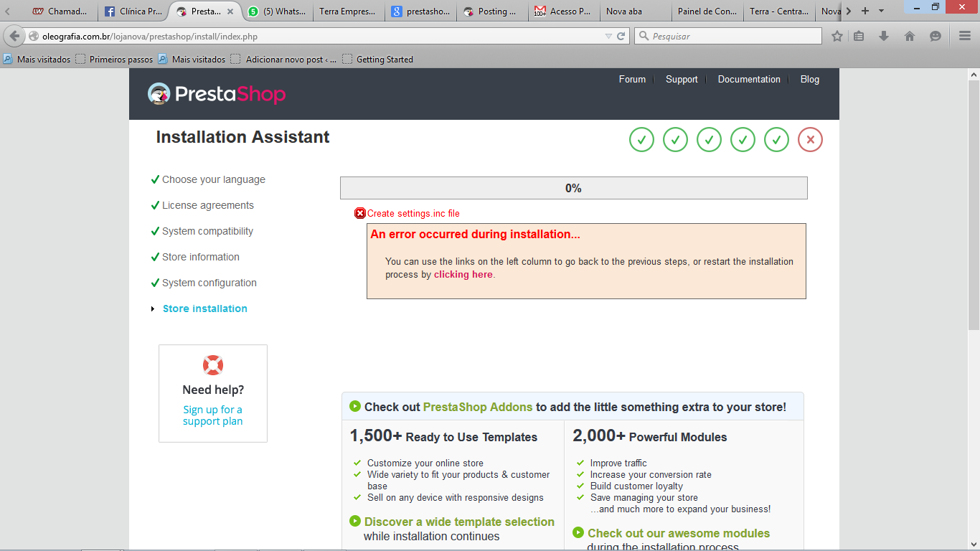980x551 pixels.
Task: Click the lifebuoy help icon
Action: point(213,365)
